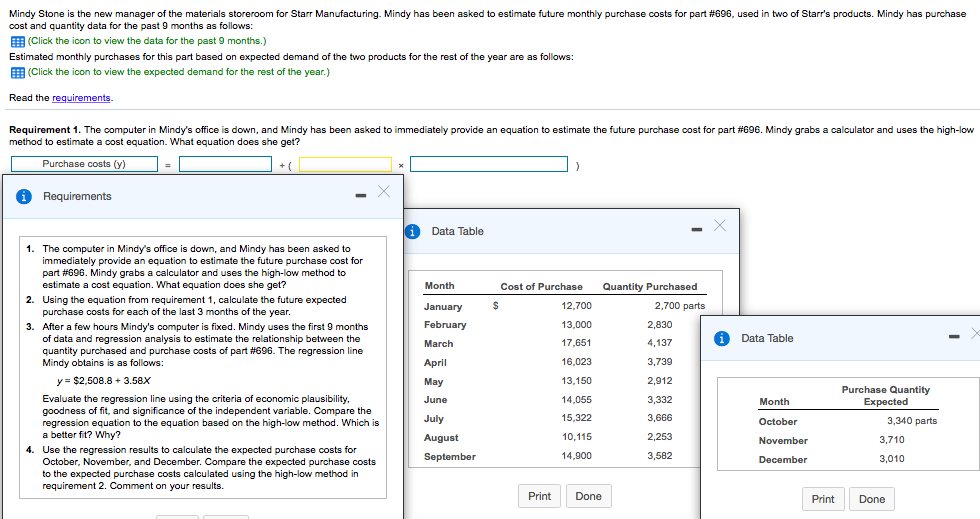Click the yellow-highlighted equation input box
Viewport: 980px width, 519px height.
[x=346, y=164]
